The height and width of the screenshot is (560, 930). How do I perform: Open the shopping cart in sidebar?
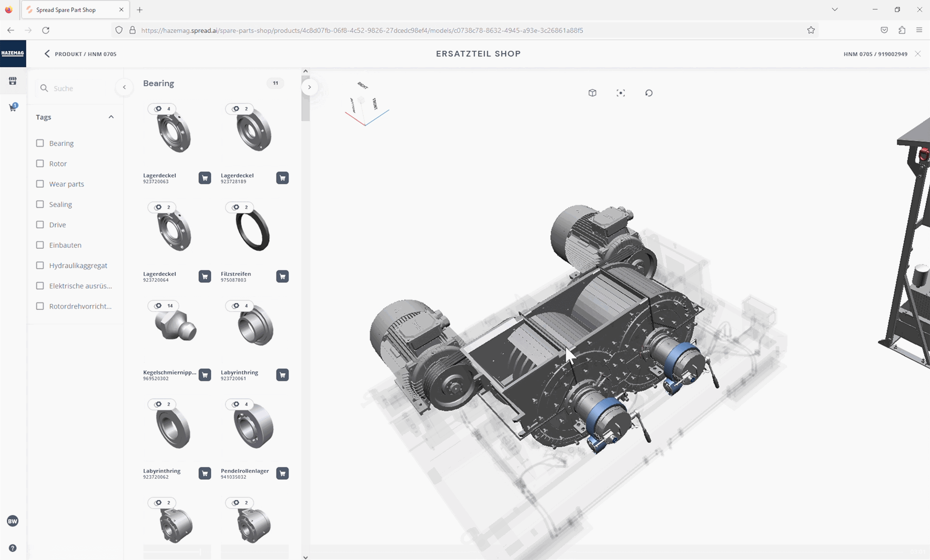click(13, 107)
